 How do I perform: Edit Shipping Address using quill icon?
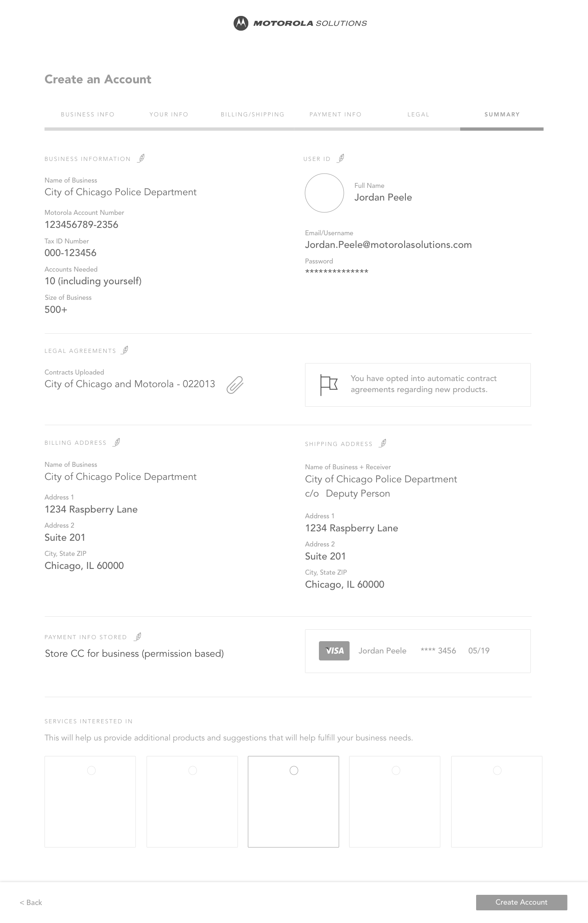(383, 443)
